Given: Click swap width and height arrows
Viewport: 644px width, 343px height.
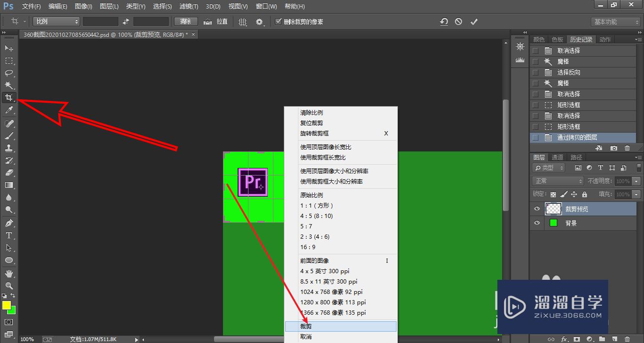Looking at the screenshot, I should click(126, 22).
